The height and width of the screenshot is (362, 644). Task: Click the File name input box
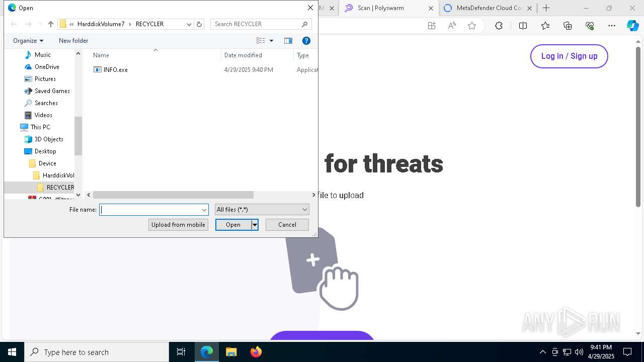150,210
